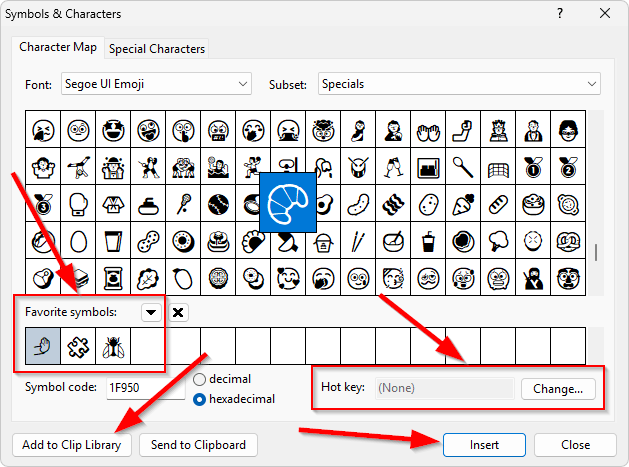629x467 pixels.
Task: Pick the potato emoji
Action: point(428,203)
